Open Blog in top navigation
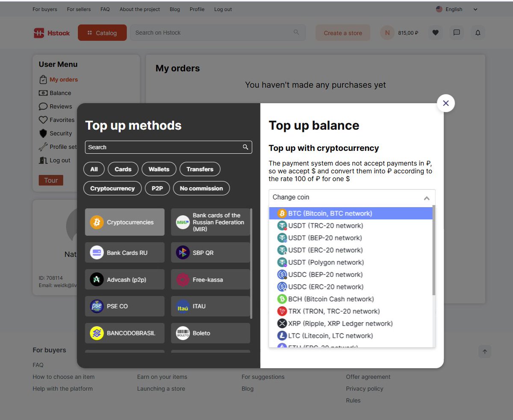Image resolution: width=513 pixels, height=420 pixels. [x=175, y=9]
